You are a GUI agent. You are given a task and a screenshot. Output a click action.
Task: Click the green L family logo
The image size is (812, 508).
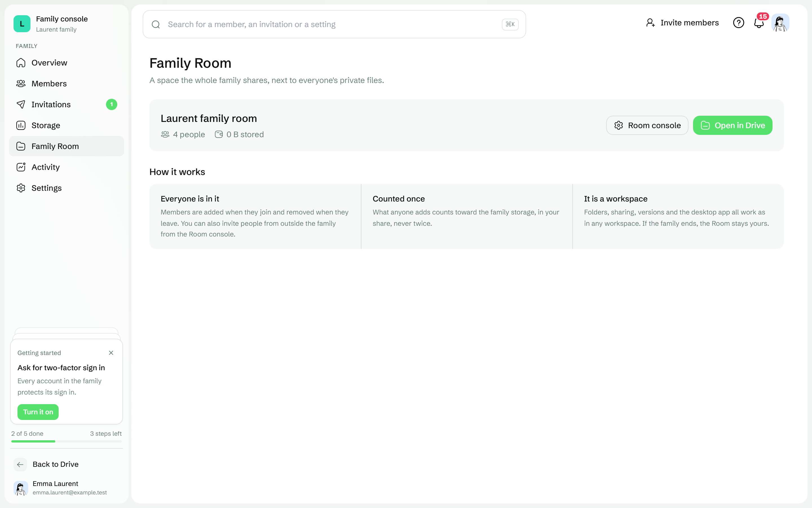click(22, 23)
